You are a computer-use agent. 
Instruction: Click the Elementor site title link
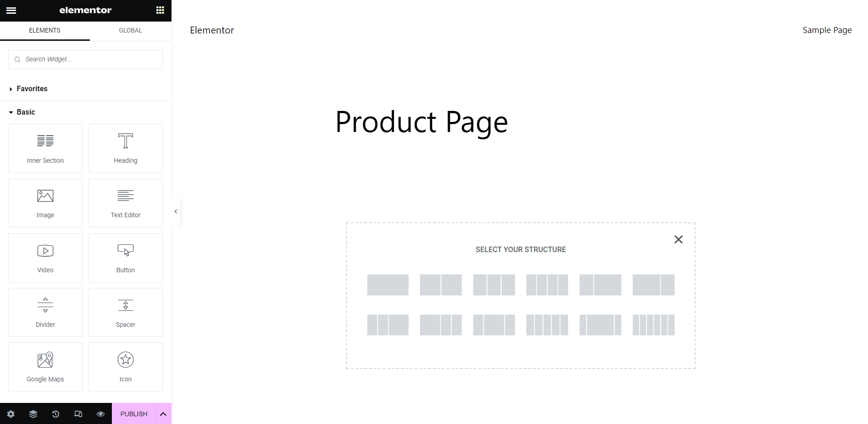pos(212,30)
